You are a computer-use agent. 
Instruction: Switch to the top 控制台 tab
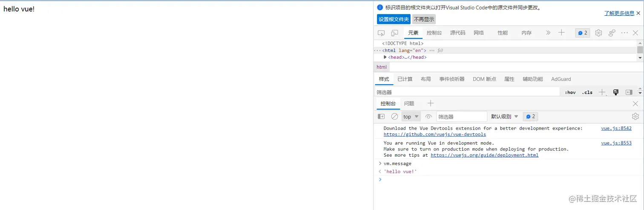click(x=434, y=33)
